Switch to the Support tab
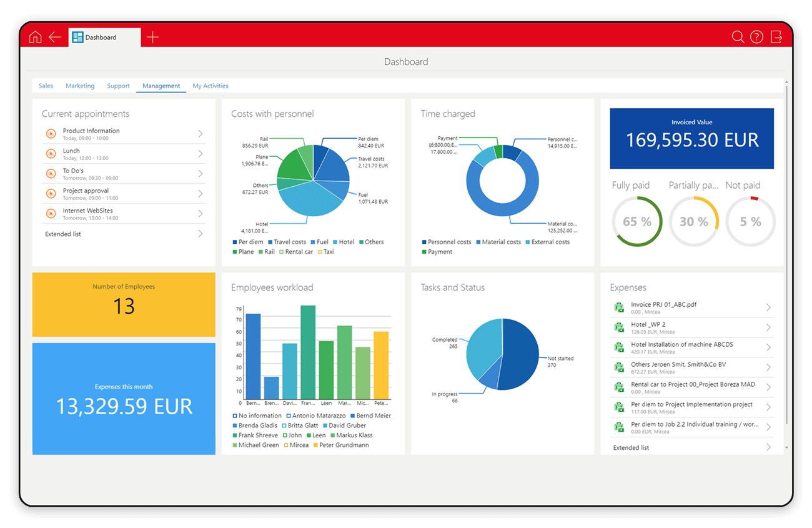Screen dimensions: 812x528 [x=118, y=86]
